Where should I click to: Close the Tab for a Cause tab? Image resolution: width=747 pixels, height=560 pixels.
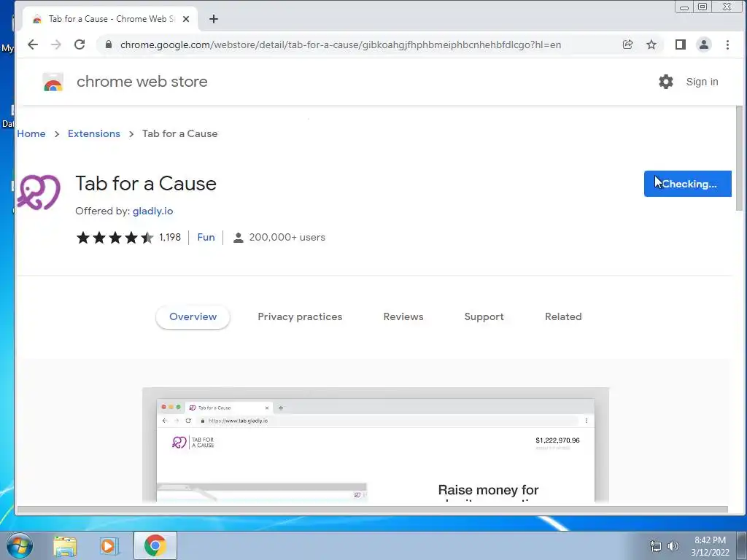(x=186, y=19)
